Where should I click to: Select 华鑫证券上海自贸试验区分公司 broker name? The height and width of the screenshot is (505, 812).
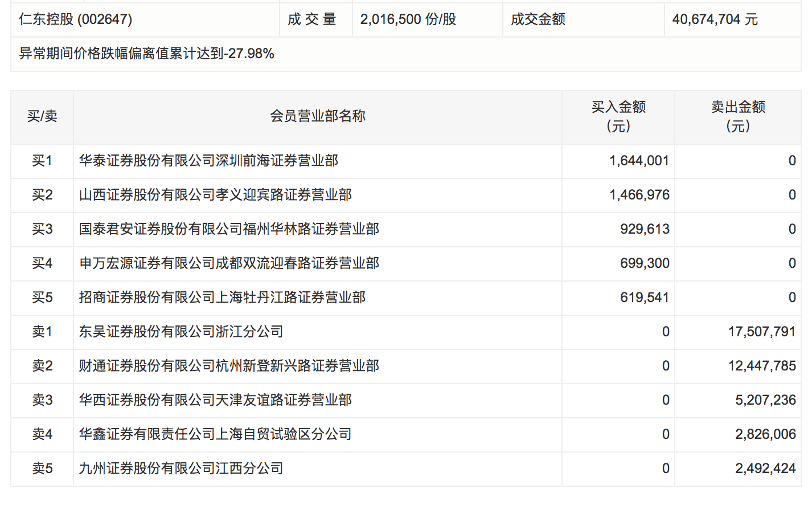[215, 434]
